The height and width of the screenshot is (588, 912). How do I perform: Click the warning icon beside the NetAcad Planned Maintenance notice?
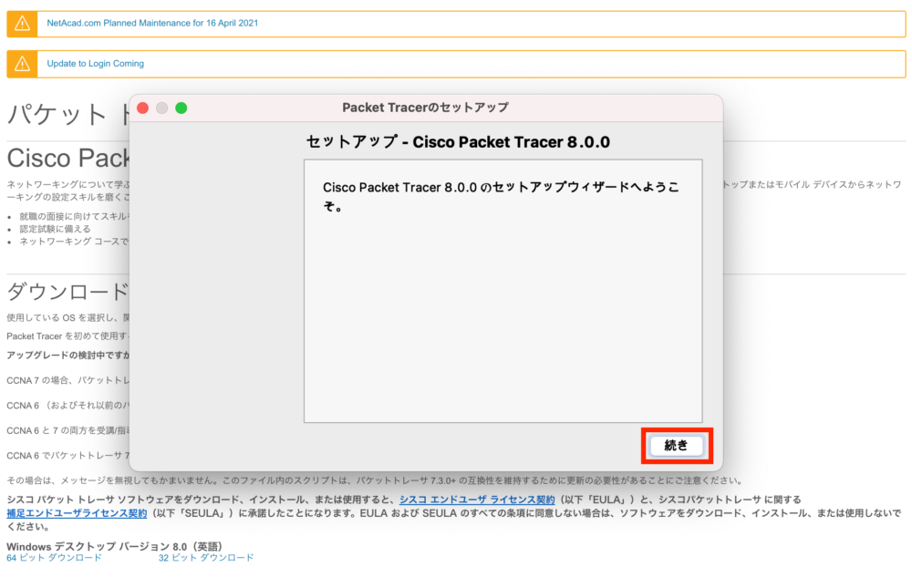coord(22,24)
